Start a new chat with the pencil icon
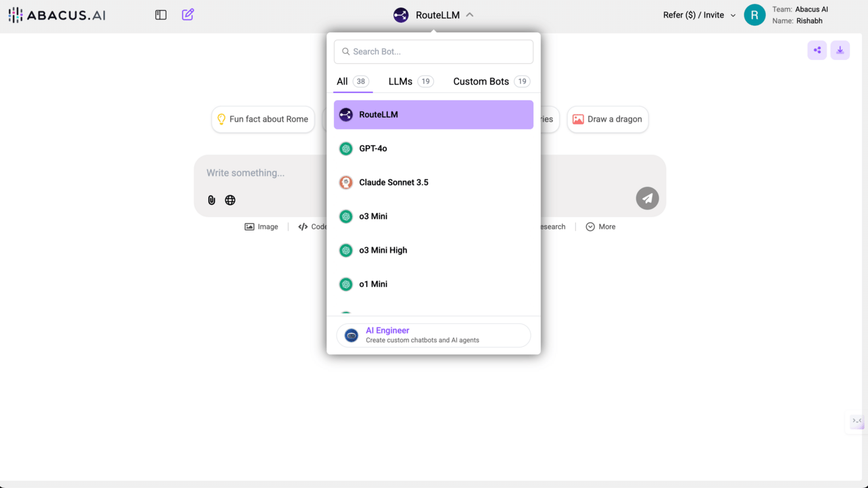Screen dimensions: 868x488 click(188, 14)
